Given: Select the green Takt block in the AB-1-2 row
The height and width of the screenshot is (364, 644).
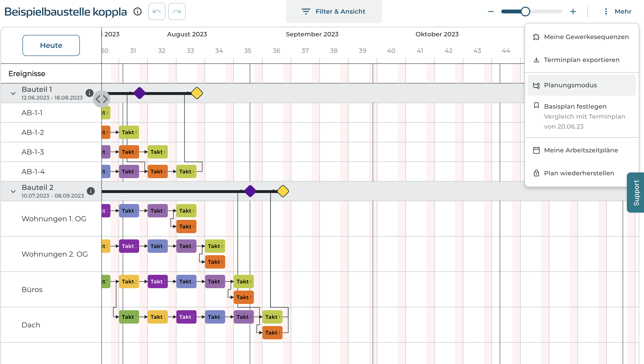Looking at the screenshot, I should (129, 132).
